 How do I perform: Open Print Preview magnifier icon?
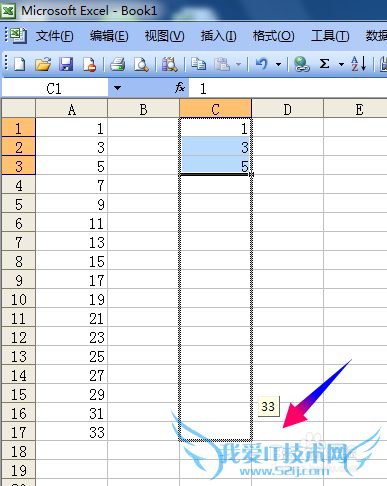141,64
